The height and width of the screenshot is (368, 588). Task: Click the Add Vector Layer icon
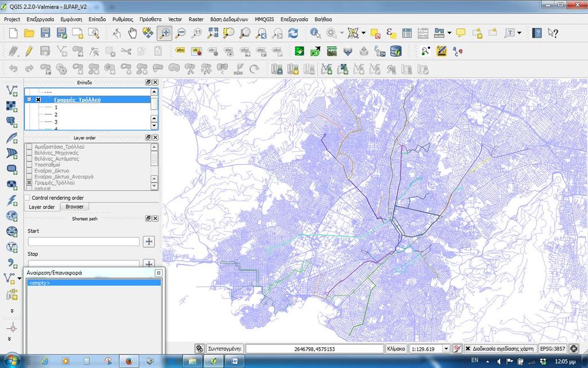[11, 90]
